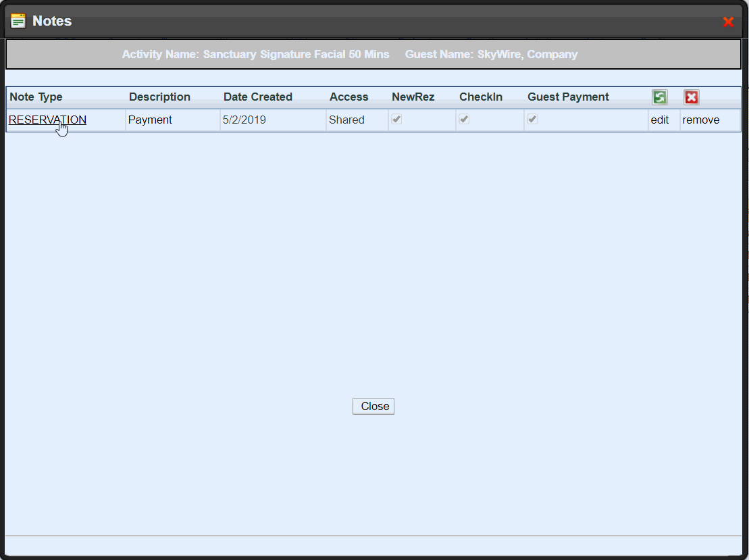Click the Access column header
The height and width of the screenshot is (560, 749).
(x=348, y=97)
